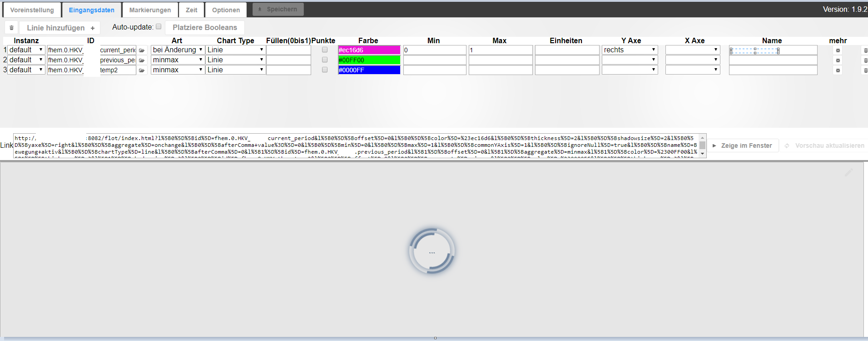Delete line 2 with its trash icon
This screenshot has width=868, height=341.
(865, 60)
